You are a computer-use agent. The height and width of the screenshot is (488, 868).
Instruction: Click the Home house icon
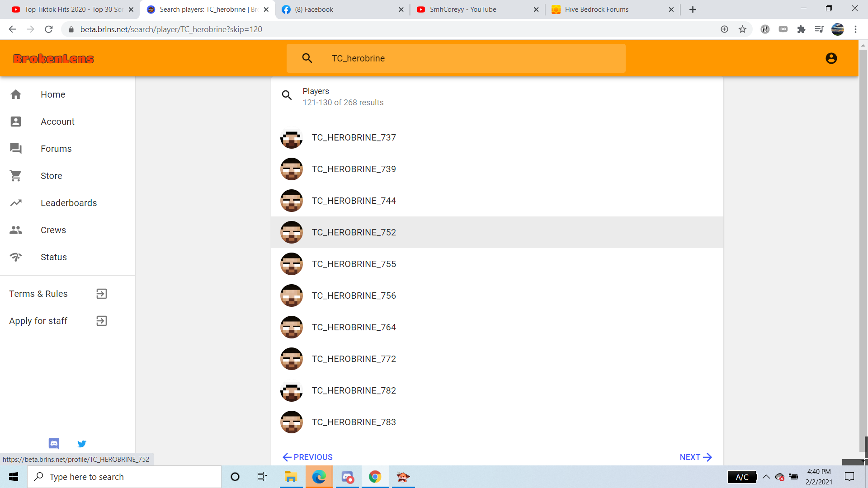tap(16, 94)
